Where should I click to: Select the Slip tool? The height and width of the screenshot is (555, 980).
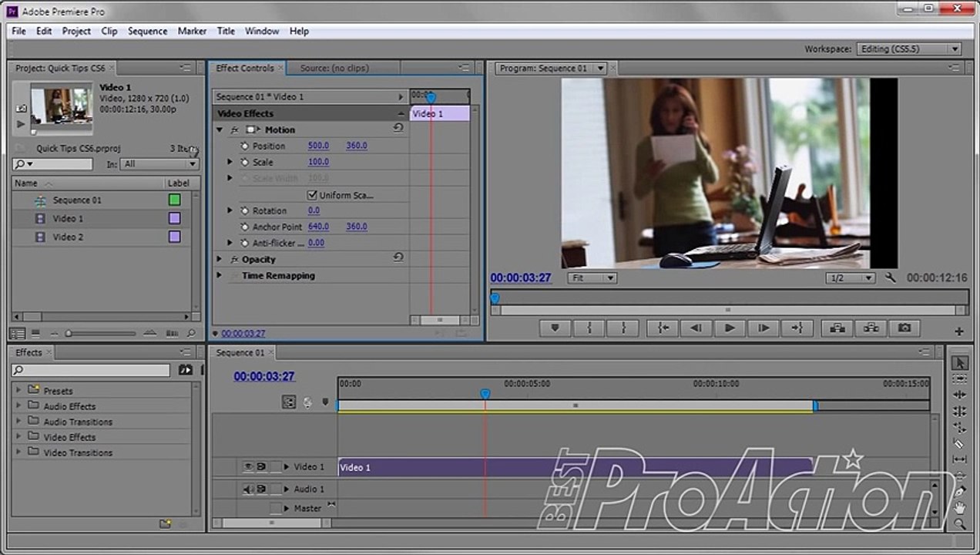(x=959, y=460)
